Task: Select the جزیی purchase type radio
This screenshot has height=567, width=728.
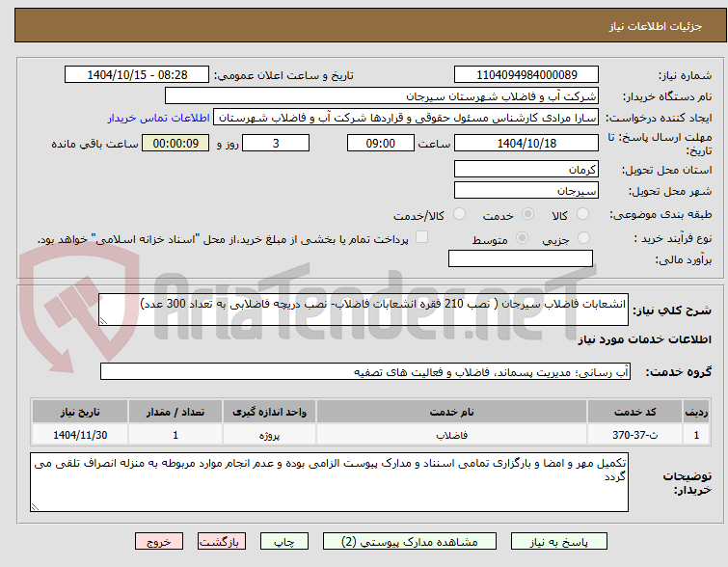Action: pos(583,238)
